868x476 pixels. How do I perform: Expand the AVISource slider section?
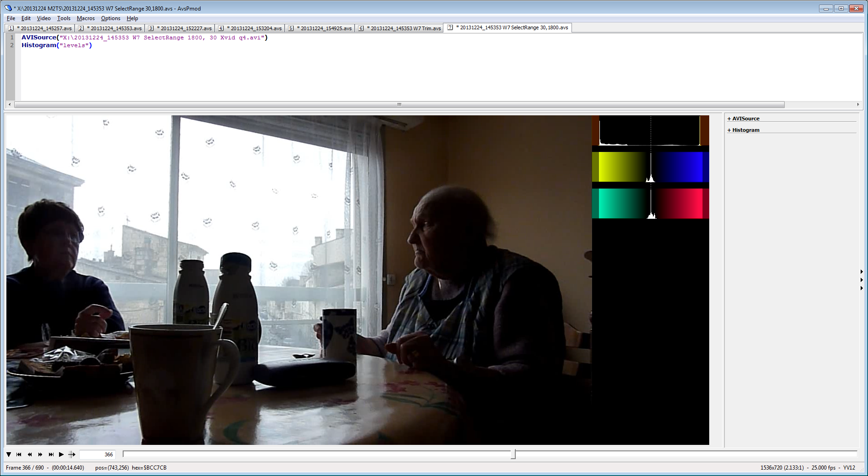(x=744, y=119)
